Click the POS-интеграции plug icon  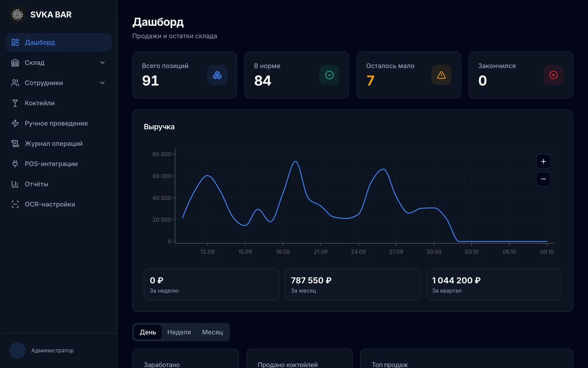[x=15, y=164]
